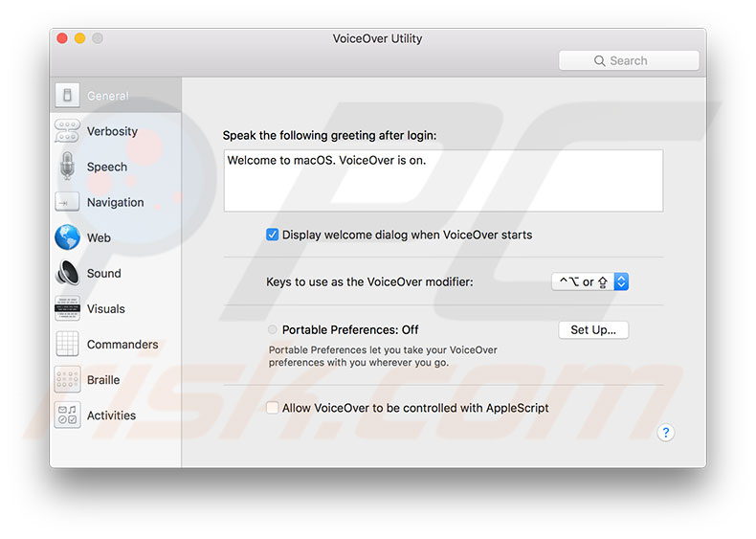Click the Search field
The image size is (756, 539).
(x=629, y=61)
